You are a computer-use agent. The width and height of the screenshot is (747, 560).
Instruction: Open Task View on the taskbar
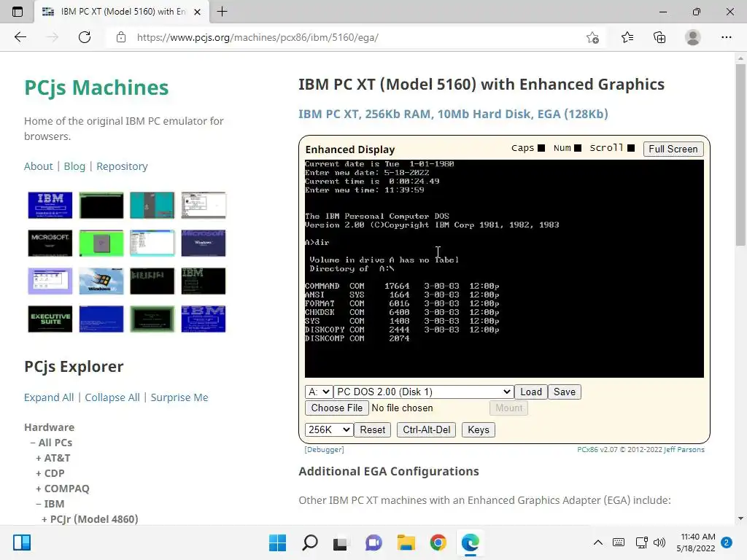point(340,542)
